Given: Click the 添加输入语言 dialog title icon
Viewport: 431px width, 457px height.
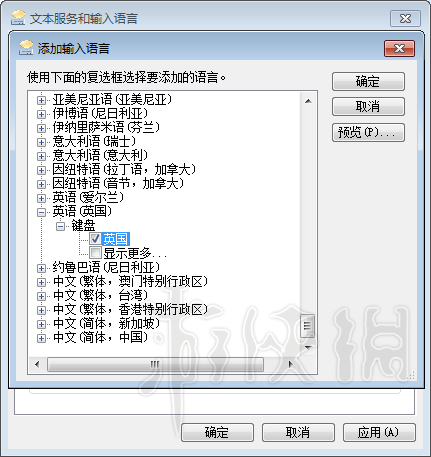Looking at the screenshot, I should [x=26, y=48].
